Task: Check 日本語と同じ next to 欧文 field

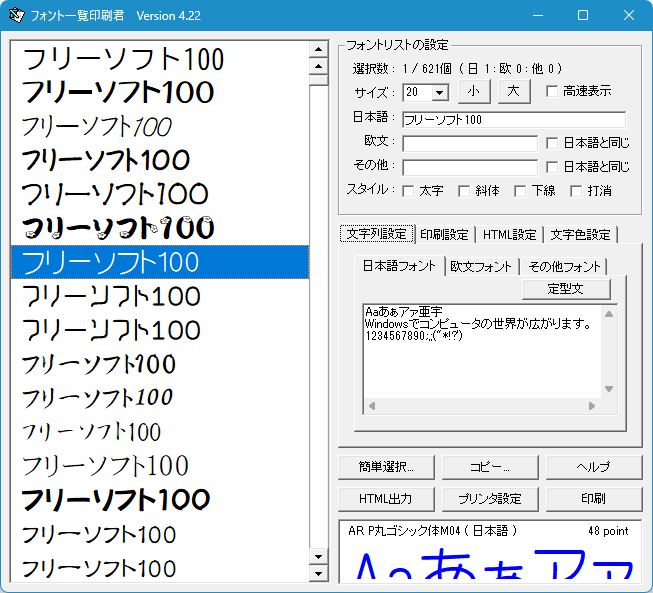Action: click(x=552, y=143)
